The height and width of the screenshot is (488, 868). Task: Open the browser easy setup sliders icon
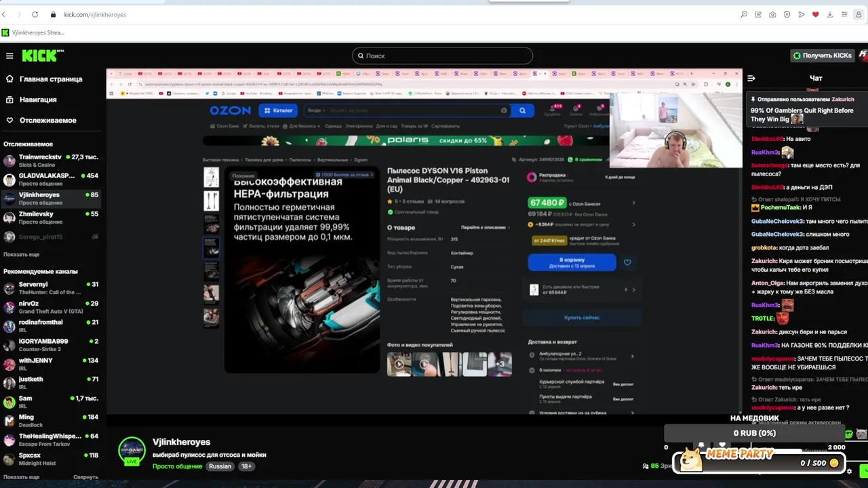[844, 14]
